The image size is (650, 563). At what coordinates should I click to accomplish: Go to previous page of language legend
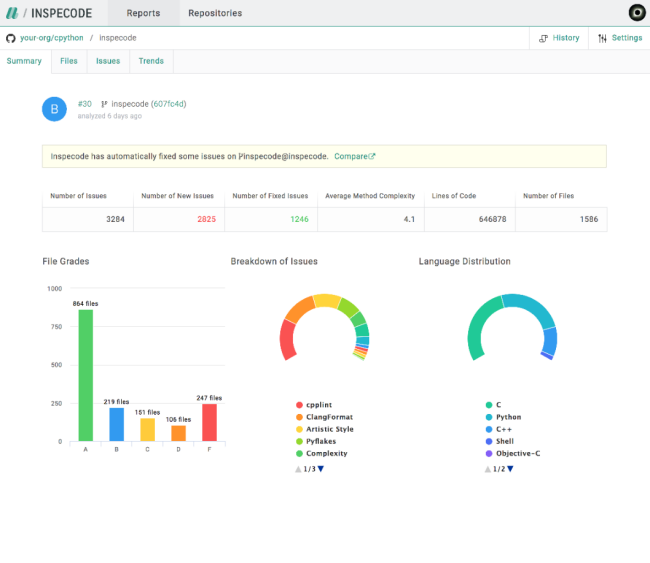click(488, 469)
